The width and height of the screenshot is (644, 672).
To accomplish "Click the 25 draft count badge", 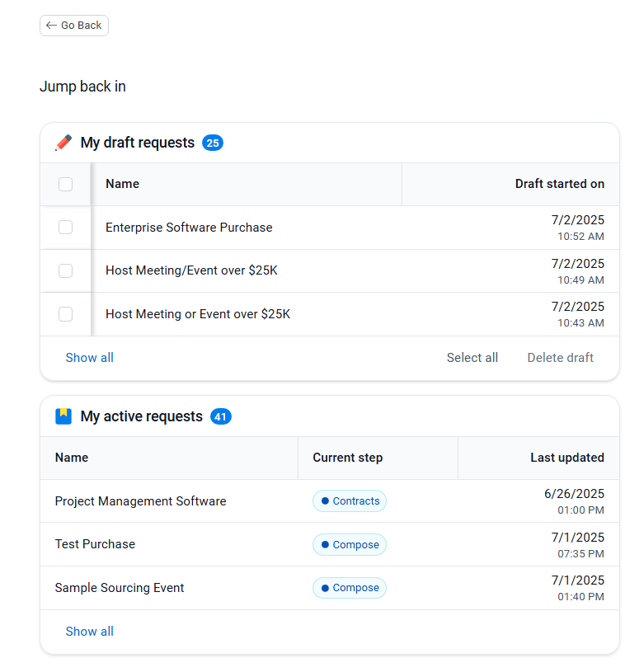I will tap(213, 143).
